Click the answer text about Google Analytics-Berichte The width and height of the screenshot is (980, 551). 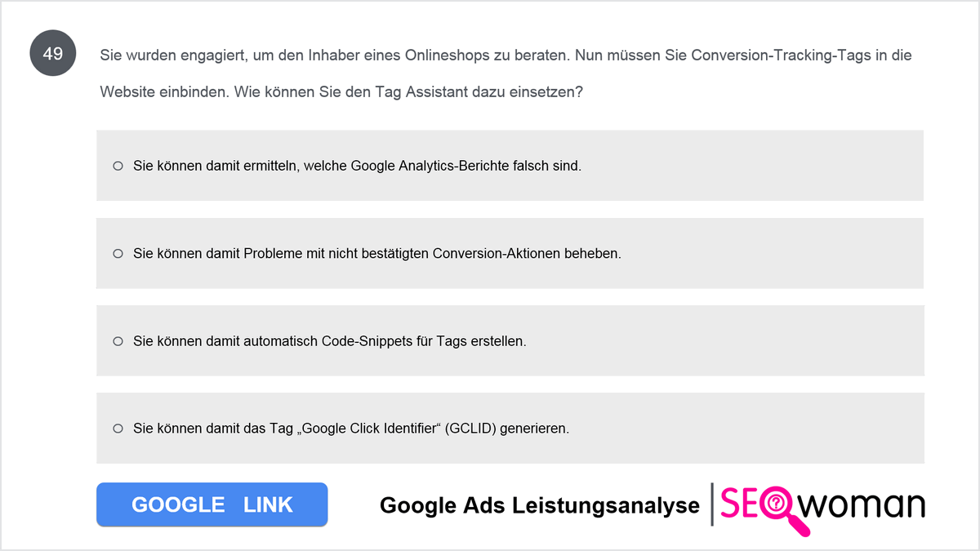pos(357,166)
